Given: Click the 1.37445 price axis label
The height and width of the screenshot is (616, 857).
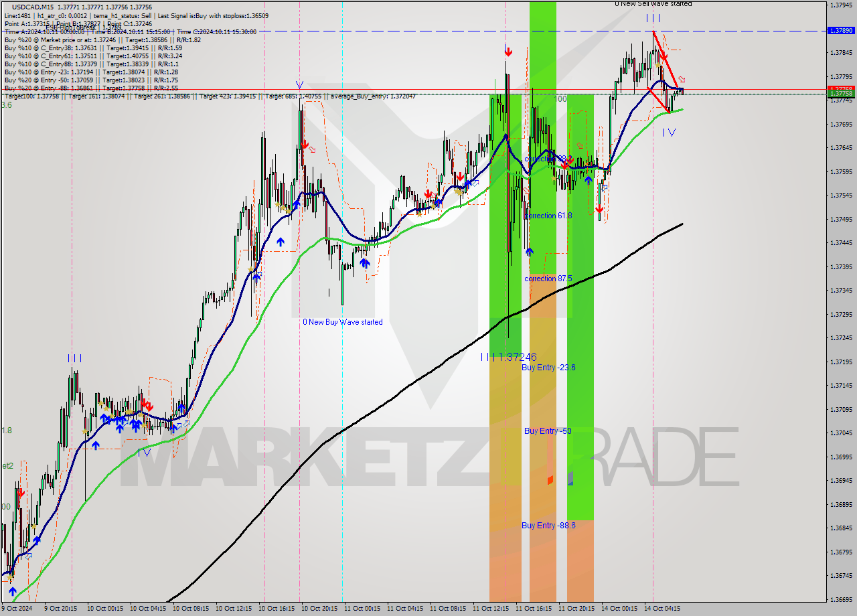Looking at the screenshot, I should pyautogui.click(x=841, y=242).
